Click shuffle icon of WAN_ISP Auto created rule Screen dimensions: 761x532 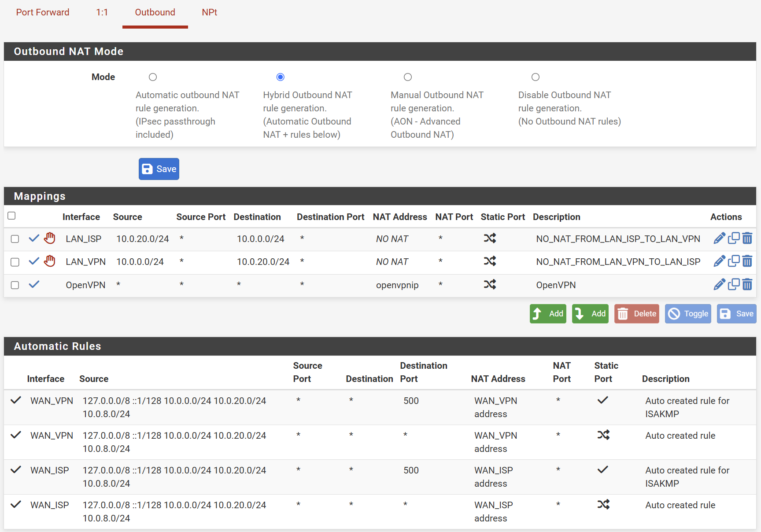(603, 504)
